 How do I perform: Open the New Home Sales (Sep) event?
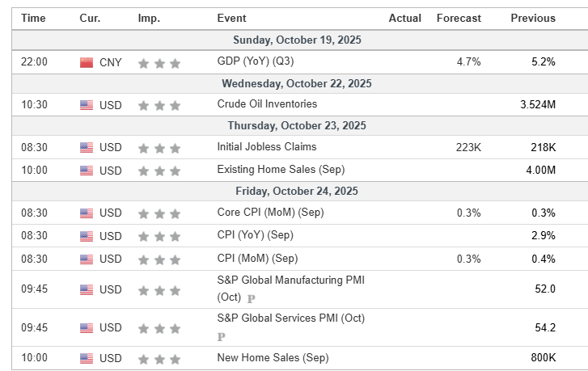[273, 357]
